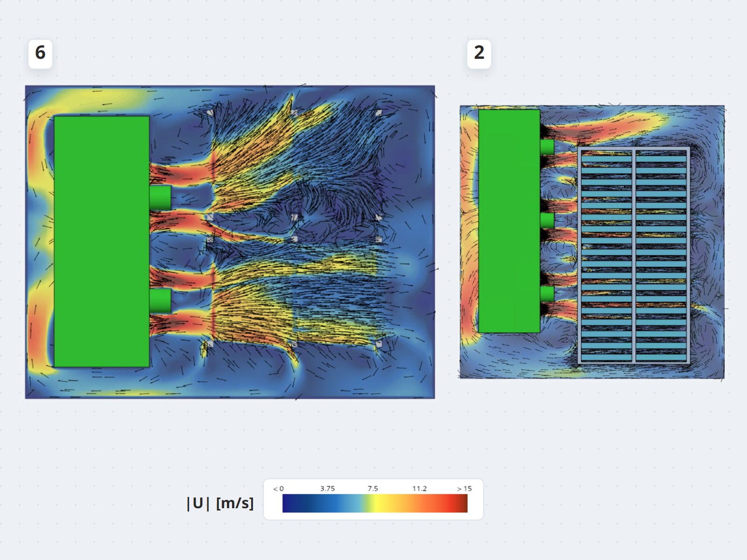Click the 11.2 legend tick value
Screen dimensions: 747x560
[x=419, y=489]
